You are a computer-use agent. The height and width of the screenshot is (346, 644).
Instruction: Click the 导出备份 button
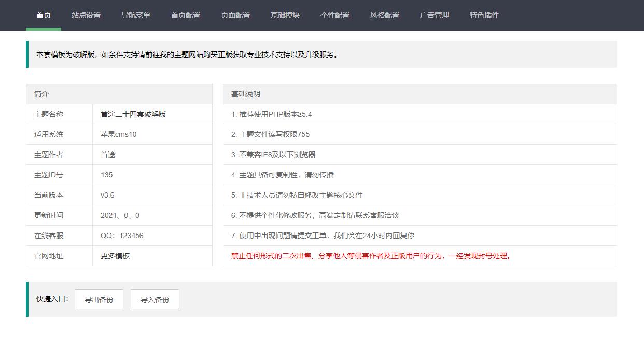tap(99, 299)
